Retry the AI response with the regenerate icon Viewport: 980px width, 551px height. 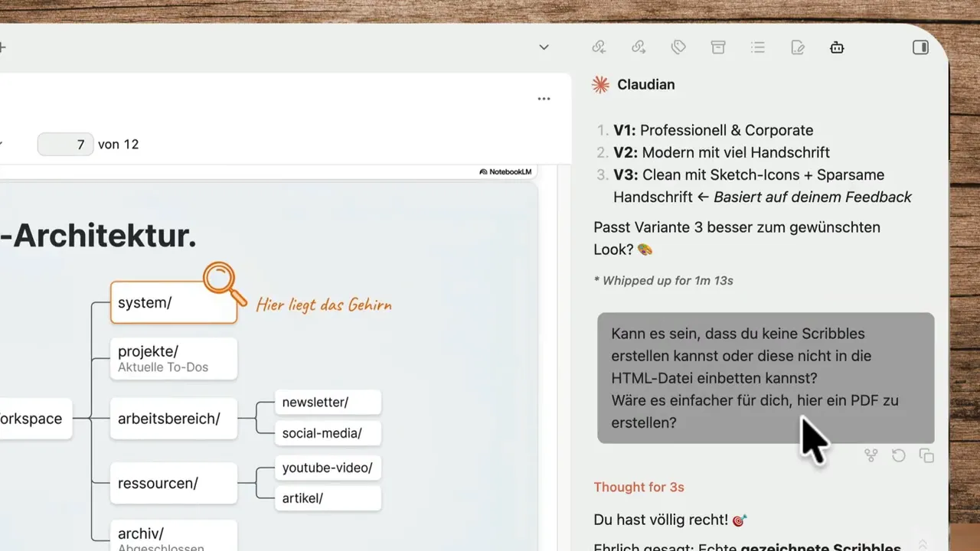click(899, 455)
